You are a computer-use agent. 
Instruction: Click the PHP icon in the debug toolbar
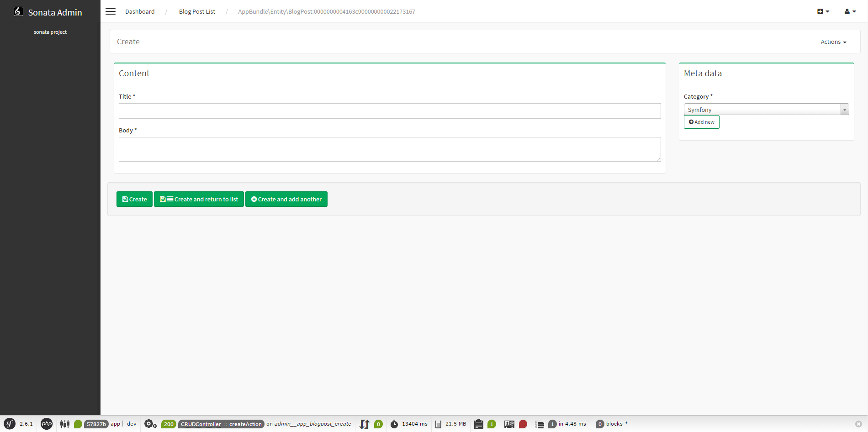pos(47,424)
